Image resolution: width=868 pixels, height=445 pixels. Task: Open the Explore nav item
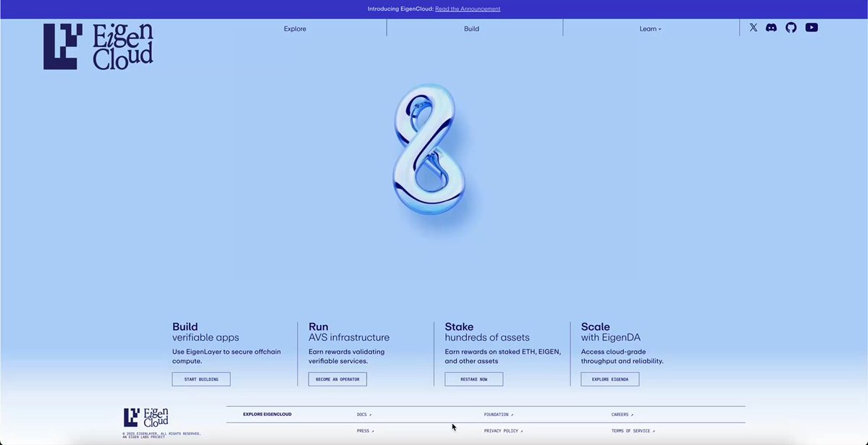click(295, 29)
